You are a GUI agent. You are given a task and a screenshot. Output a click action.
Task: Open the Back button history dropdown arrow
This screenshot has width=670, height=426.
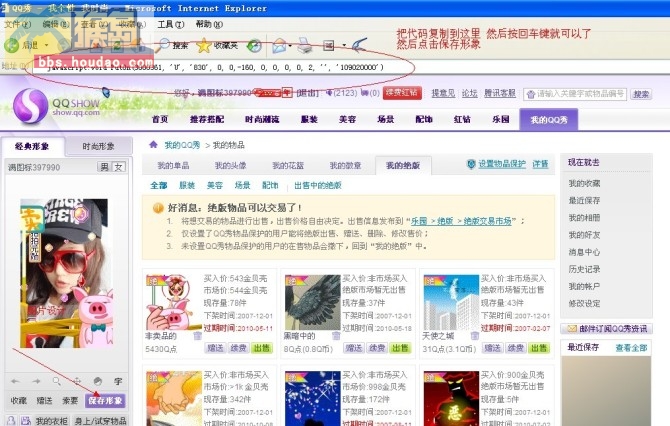(46, 45)
